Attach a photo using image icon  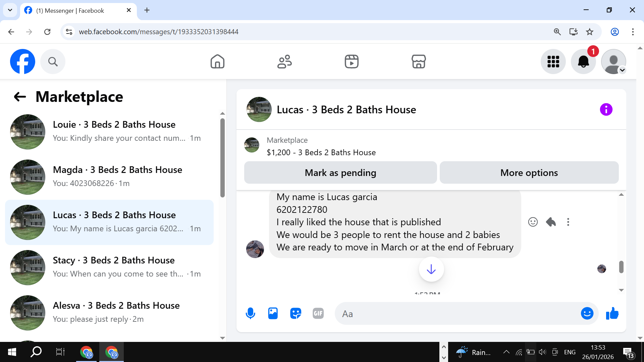(x=273, y=314)
